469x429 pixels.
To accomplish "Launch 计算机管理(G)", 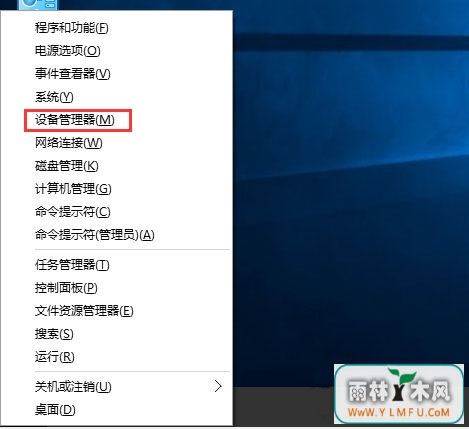I will [73, 189].
